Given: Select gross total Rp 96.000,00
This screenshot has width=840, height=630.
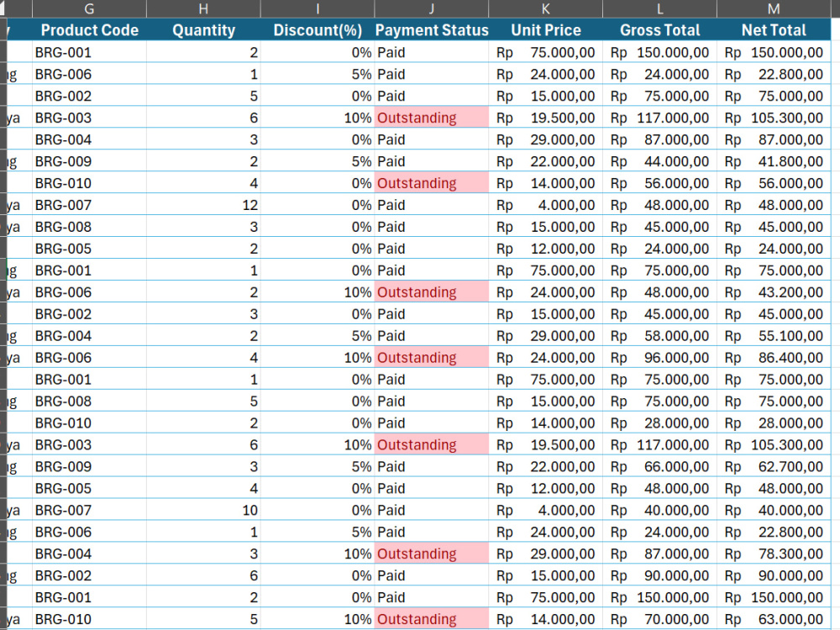Looking at the screenshot, I should [660, 357].
